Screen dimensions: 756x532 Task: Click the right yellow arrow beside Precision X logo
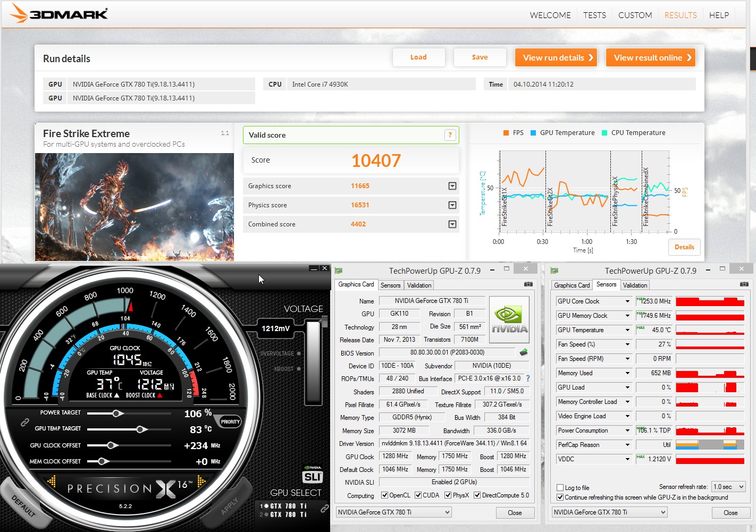point(201,482)
